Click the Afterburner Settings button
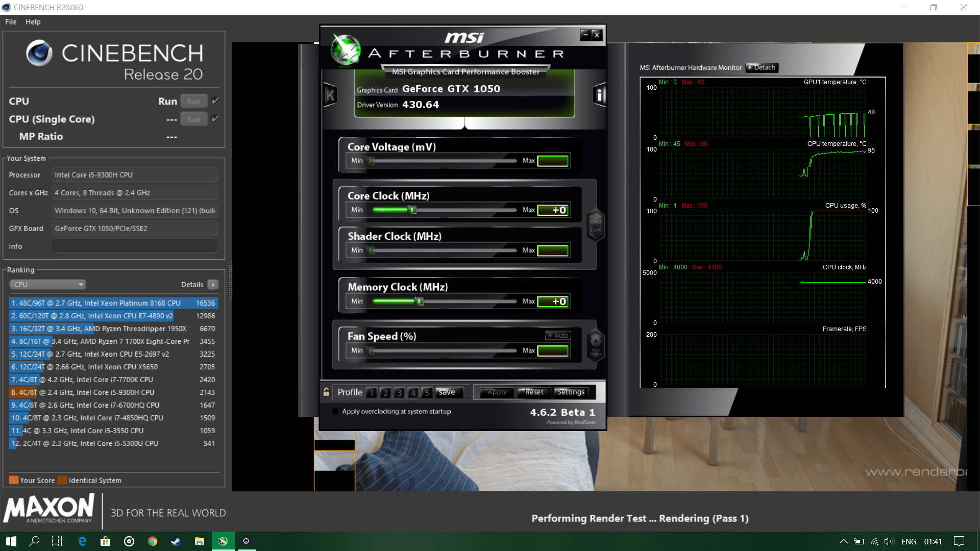The width and height of the screenshot is (980, 551). (x=571, y=392)
